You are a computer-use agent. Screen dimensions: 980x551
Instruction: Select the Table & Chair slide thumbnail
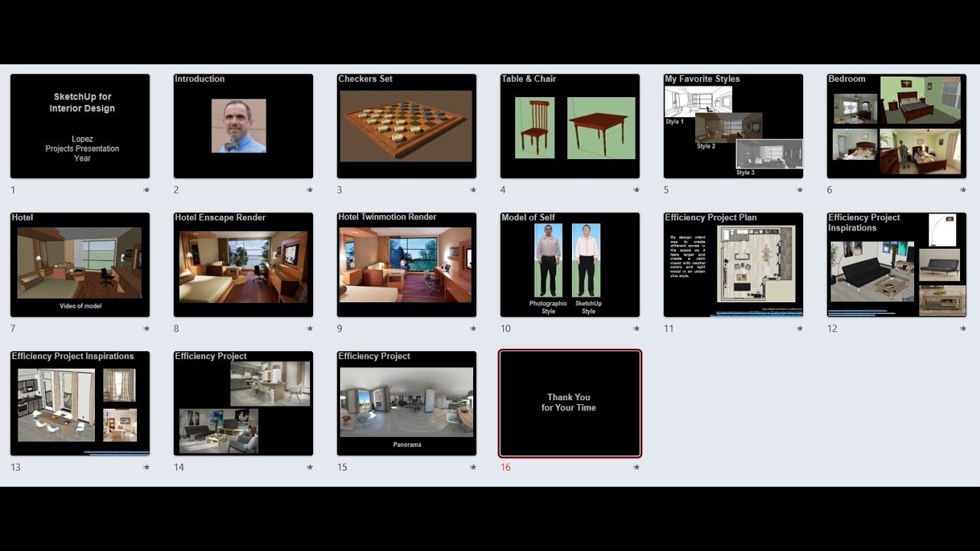570,126
